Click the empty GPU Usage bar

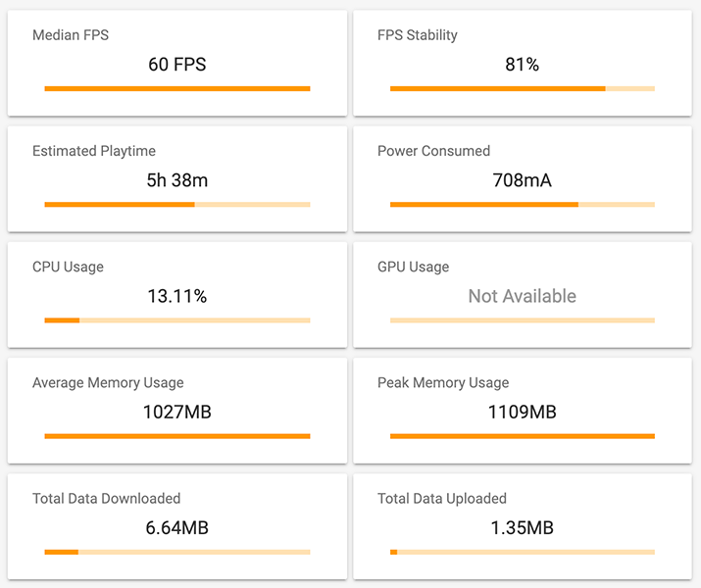coord(523,320)
